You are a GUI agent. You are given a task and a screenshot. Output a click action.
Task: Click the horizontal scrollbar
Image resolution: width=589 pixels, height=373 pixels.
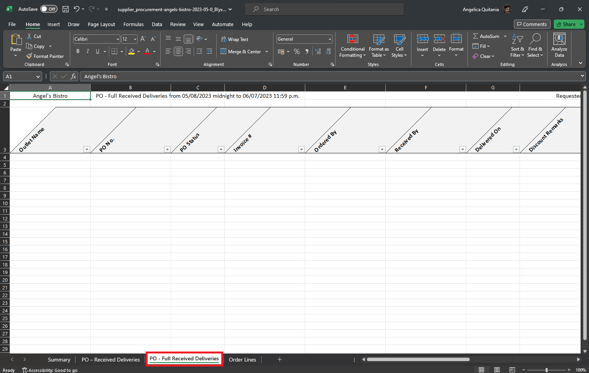[x=418, y=359]
